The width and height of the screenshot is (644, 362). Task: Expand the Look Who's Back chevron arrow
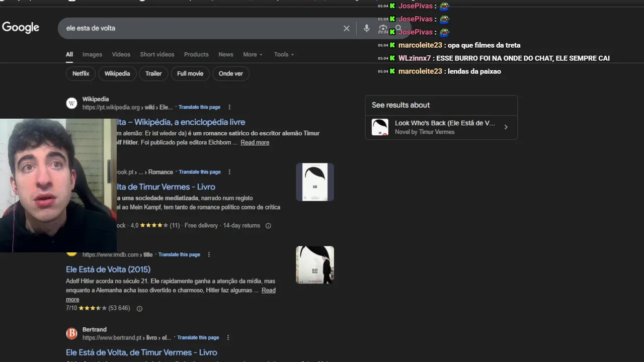(x=506, y=127)
